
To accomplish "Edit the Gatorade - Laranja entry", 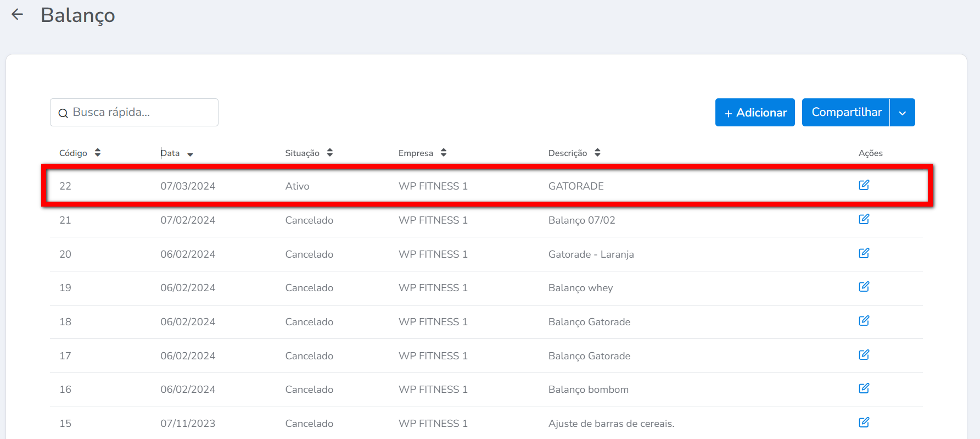I will pos(864,253).
